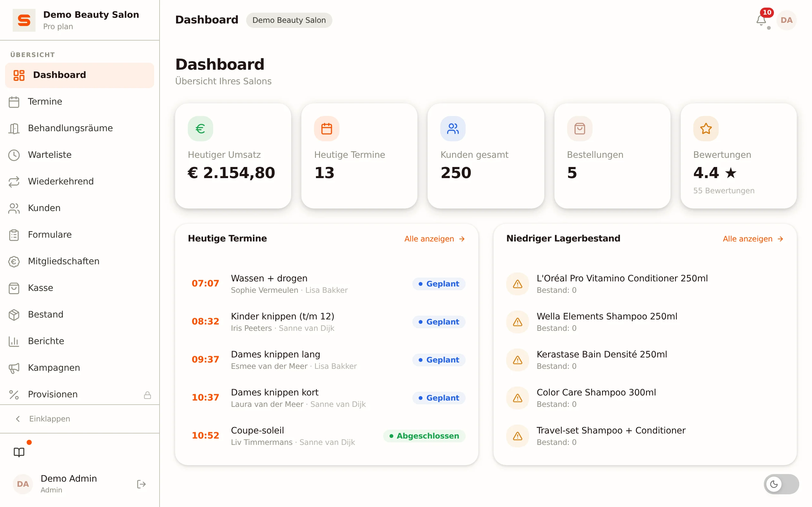This screenshot has width=812, height=507.
Task: Click the shopping bag icon on Bestellungen card
Action: coord(580,128)
